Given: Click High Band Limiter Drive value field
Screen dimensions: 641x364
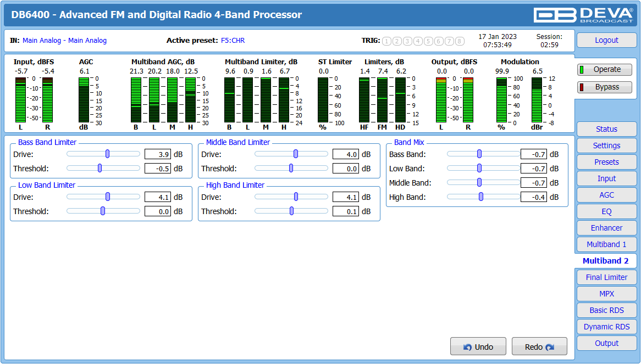Looking at the screenshot, I should click(346, 197).
